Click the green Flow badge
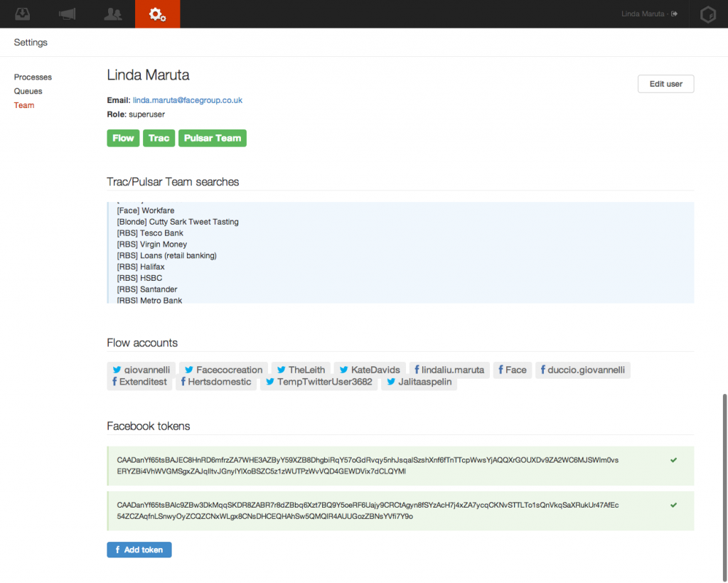Screen dimensions: 728x583 point(123,138)
